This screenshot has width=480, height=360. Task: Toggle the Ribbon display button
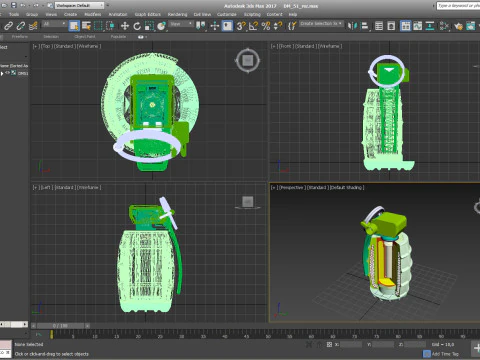(405, 26)
